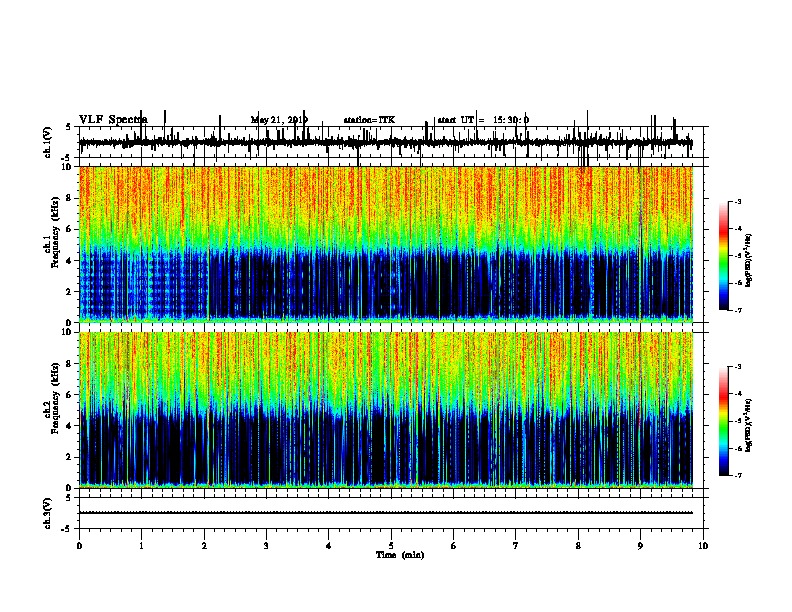
Task: Click time axis tick label "3"
Action: pos(266,546)
